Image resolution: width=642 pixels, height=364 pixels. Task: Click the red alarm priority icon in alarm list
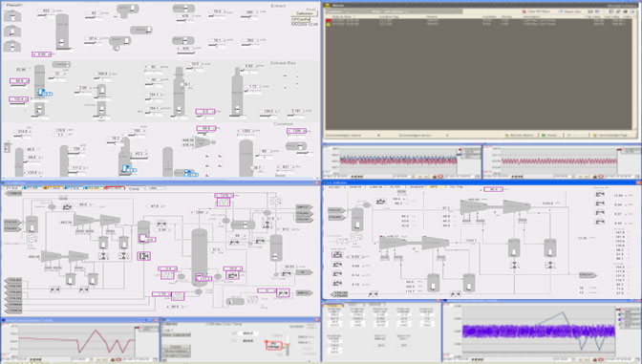[x=328, y=20]
